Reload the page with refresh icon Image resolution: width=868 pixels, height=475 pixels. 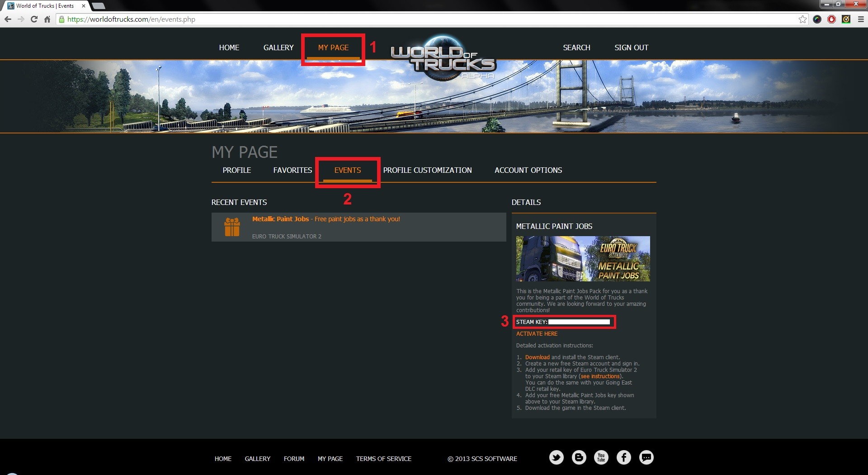pos(34,19)
